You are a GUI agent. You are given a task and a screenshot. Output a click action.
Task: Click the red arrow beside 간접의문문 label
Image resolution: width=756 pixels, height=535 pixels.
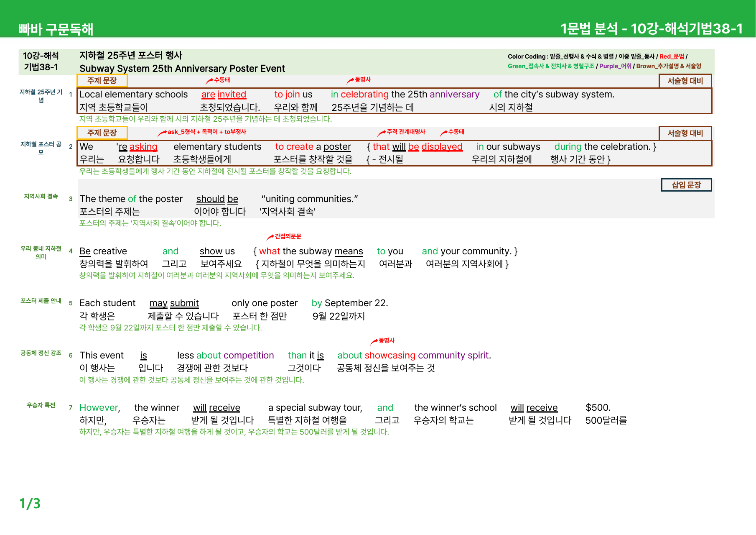(270, 238)
